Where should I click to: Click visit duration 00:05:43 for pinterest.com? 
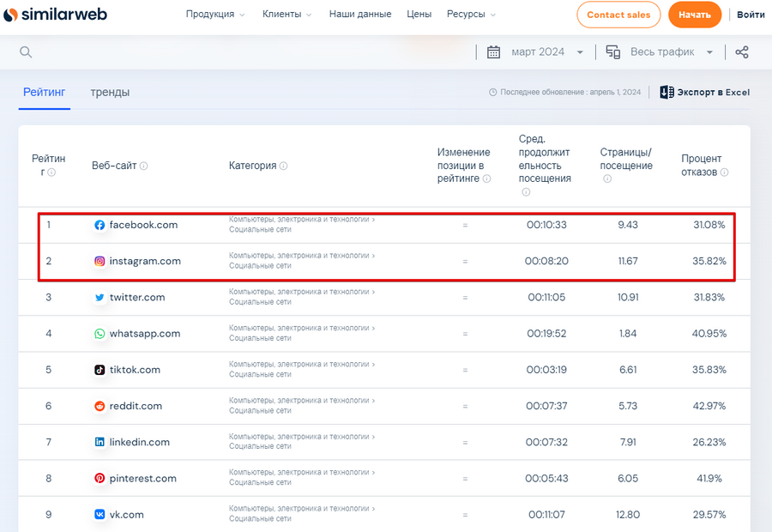pos(546,478)
